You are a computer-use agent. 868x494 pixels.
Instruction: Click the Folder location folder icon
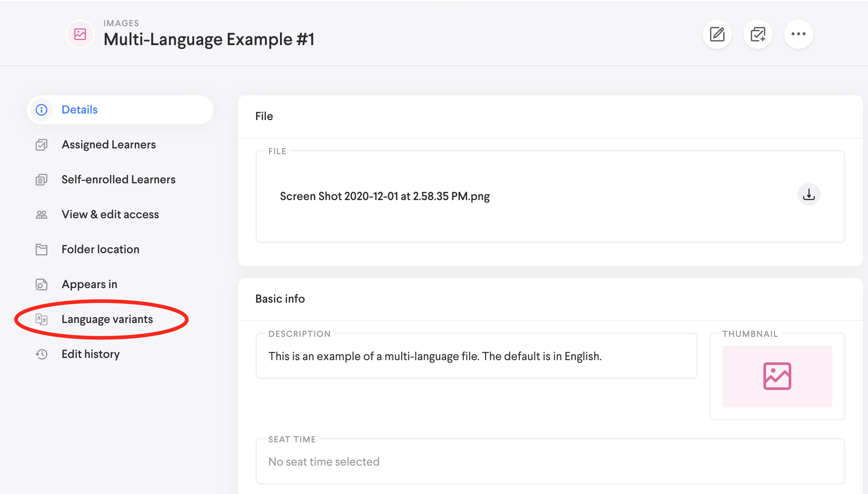click(x=42, y=250)
